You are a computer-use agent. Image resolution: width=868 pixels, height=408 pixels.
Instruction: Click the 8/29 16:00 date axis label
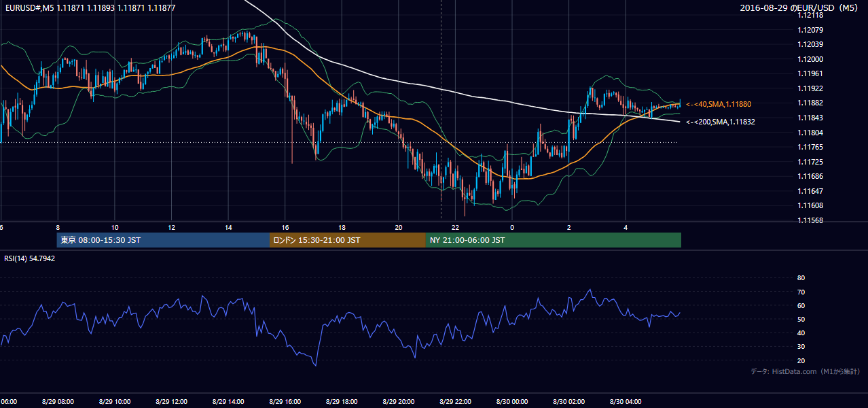click(285, 402)
